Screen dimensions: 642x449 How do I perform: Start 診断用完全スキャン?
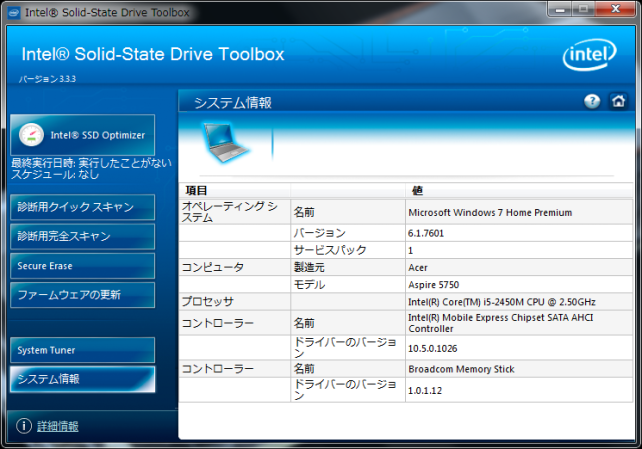pyautogui.click(x=83, y=236)
